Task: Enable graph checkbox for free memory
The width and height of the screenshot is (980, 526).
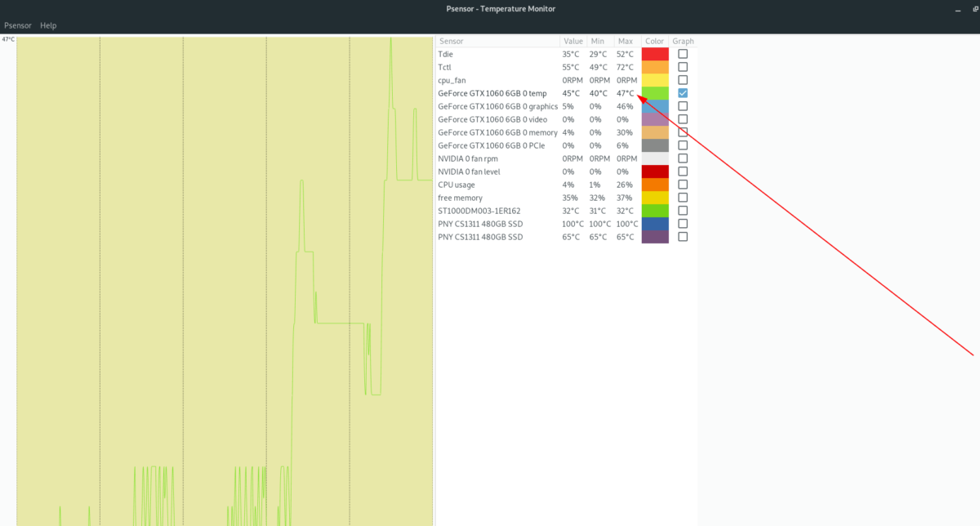Action: click(x=683, y=198)
